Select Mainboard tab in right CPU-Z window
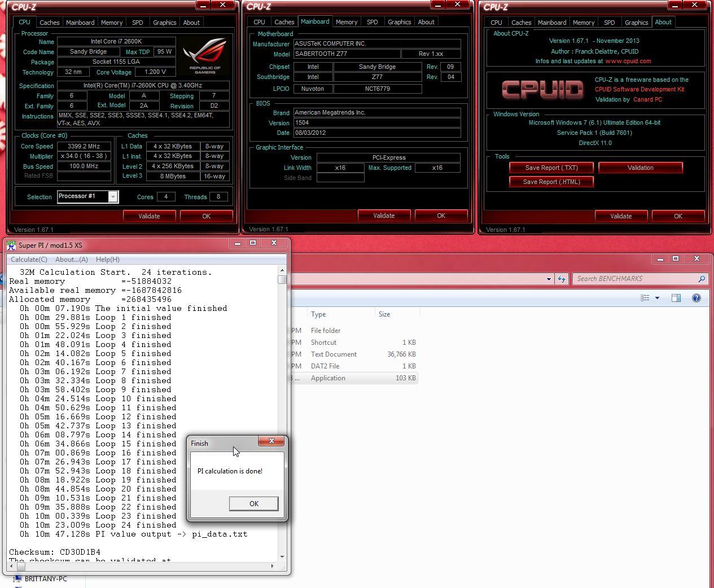 coord(552,23)
